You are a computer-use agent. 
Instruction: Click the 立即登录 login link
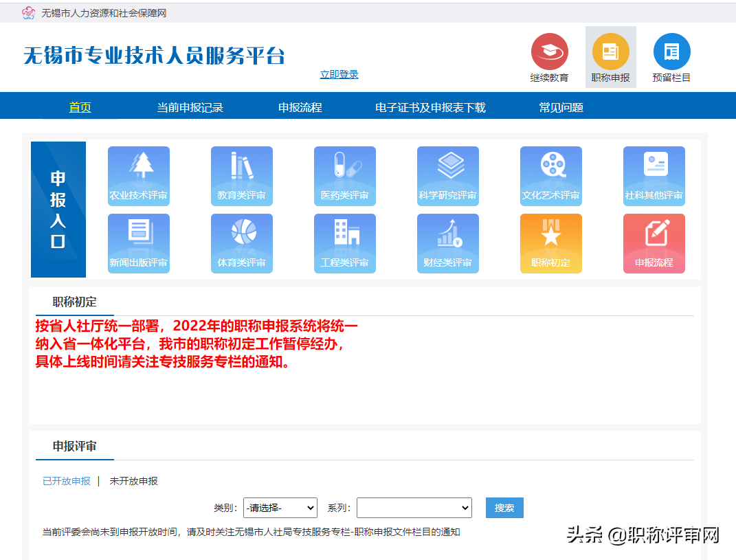coord(338,74)
